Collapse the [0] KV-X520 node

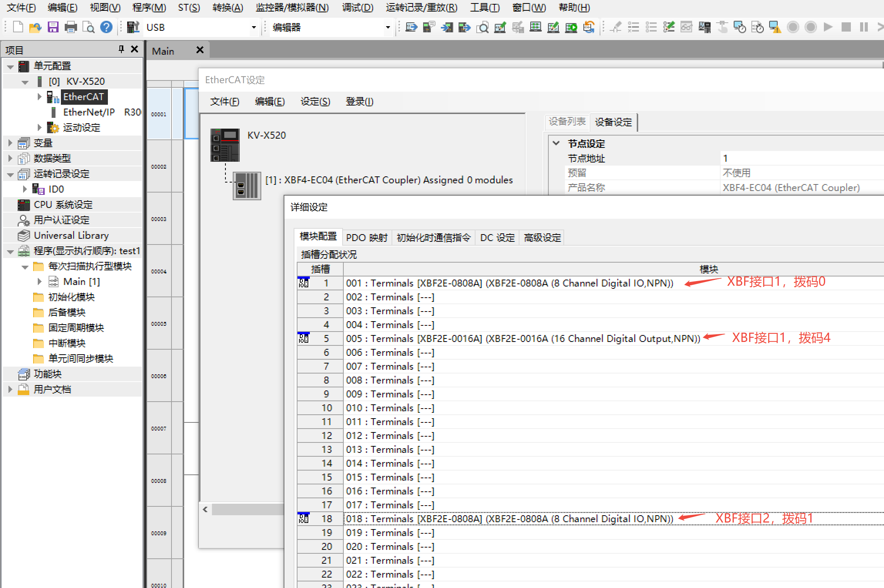tap(25, 82)
